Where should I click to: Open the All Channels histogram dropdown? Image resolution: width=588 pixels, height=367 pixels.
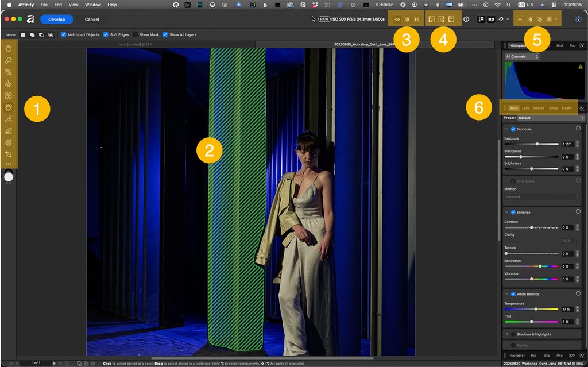(521, 57)
